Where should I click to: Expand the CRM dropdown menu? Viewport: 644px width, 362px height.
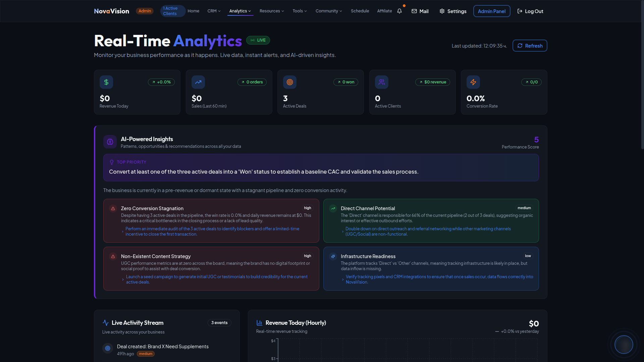214,11
